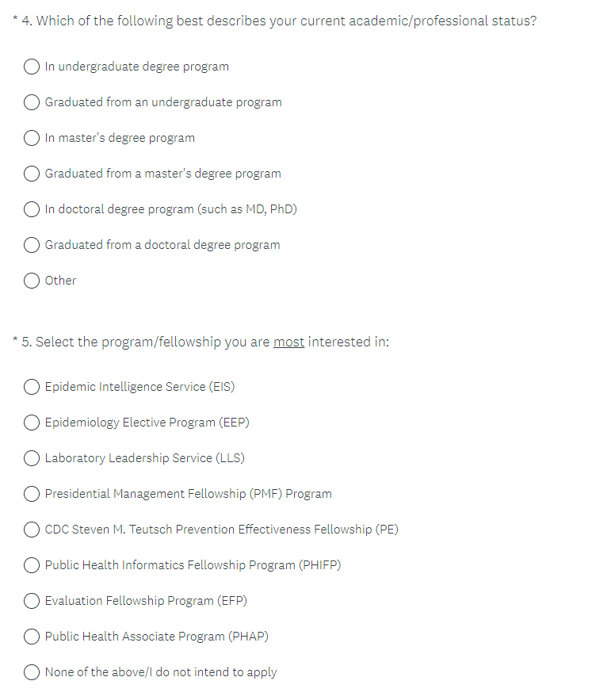This screenshot has height=700, width=592.
Task: Click question 4 academic status heading
Action: (278, 21)
